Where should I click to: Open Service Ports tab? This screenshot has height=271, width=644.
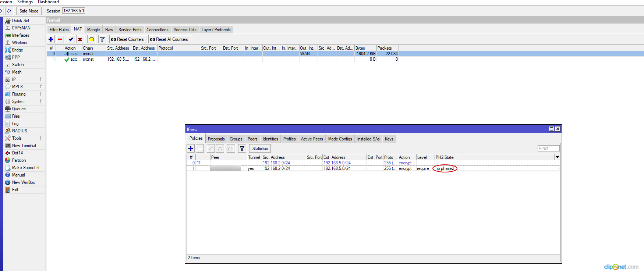(130, 30)
